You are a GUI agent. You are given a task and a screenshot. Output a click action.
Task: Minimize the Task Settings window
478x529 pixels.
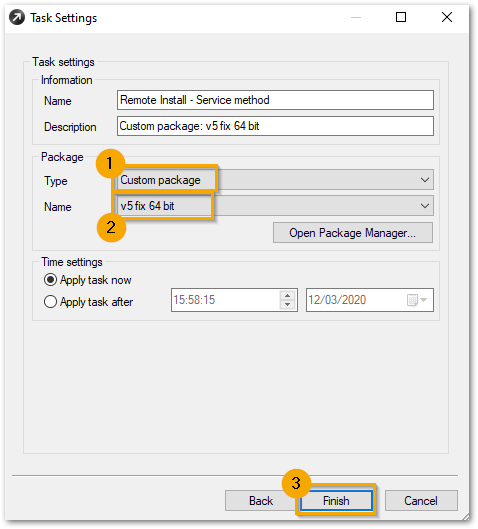[356, 17]
